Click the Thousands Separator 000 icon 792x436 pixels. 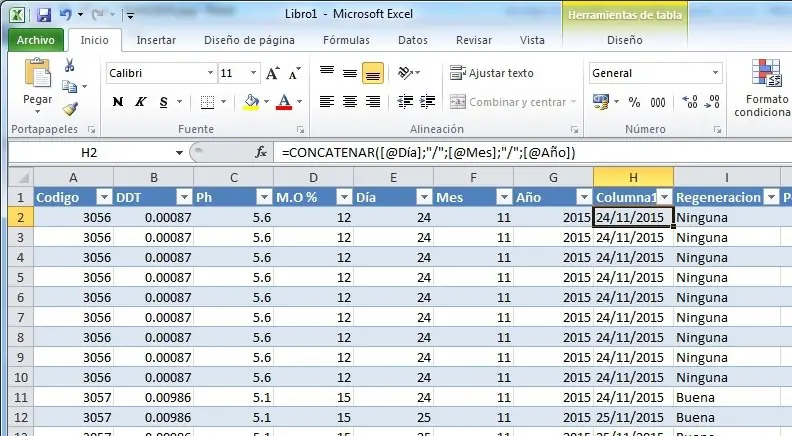658,103
